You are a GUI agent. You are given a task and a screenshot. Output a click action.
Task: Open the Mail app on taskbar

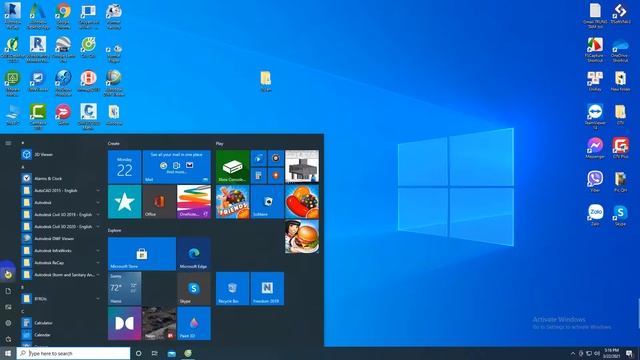172,353
